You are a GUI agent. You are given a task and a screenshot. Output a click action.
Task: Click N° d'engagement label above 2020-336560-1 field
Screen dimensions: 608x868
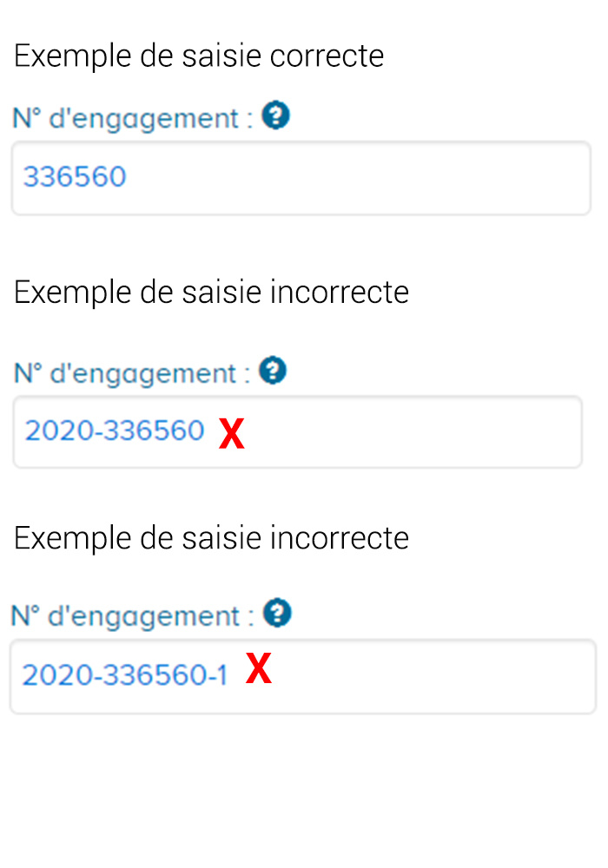coord(132,616)
